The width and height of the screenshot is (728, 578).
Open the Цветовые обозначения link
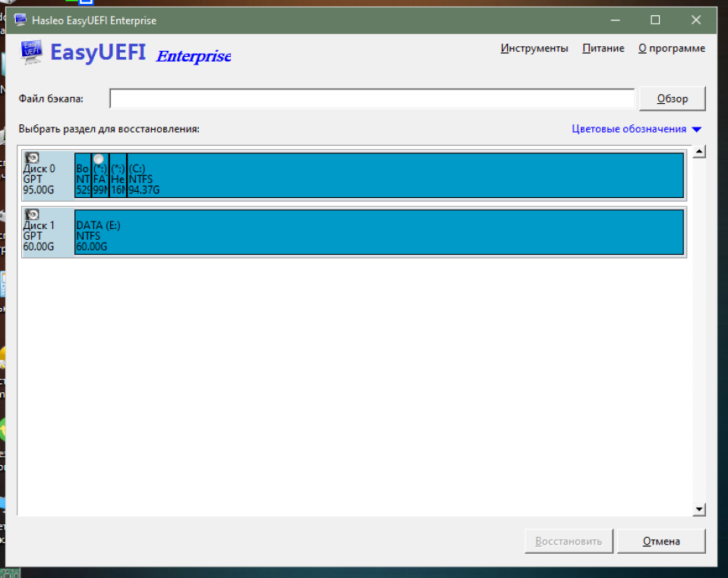pyautogui.click(x=629, y=129)
